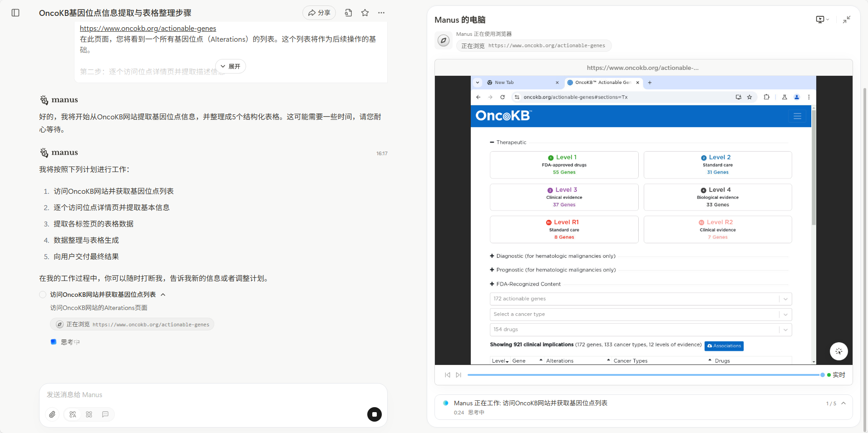
Task: Stop the running task with the black stop button
Action: pos(375,414)
